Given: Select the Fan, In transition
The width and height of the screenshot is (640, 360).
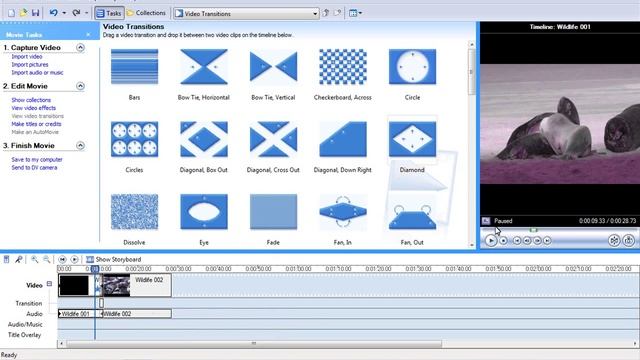Looking at the screenshot, I should click(343, 212).
